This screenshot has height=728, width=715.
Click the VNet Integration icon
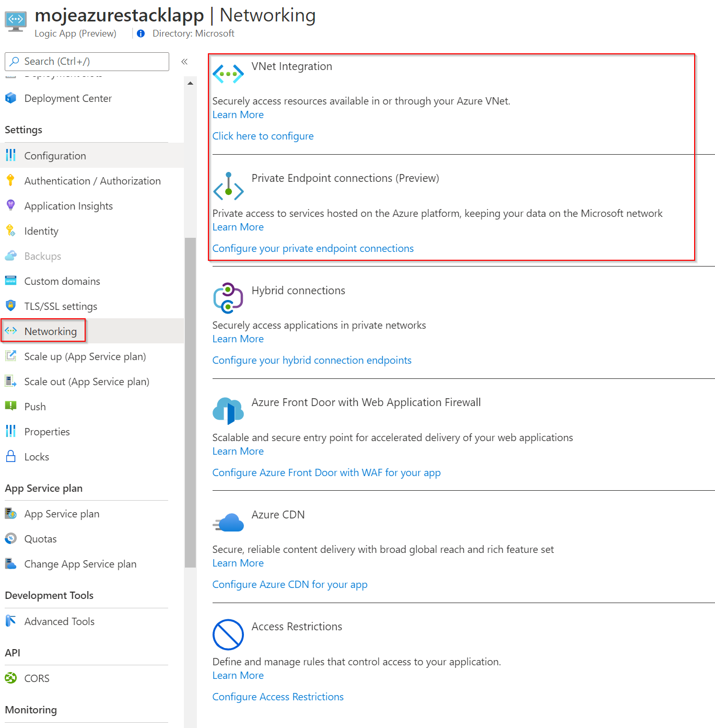click(x=228, y=74)
